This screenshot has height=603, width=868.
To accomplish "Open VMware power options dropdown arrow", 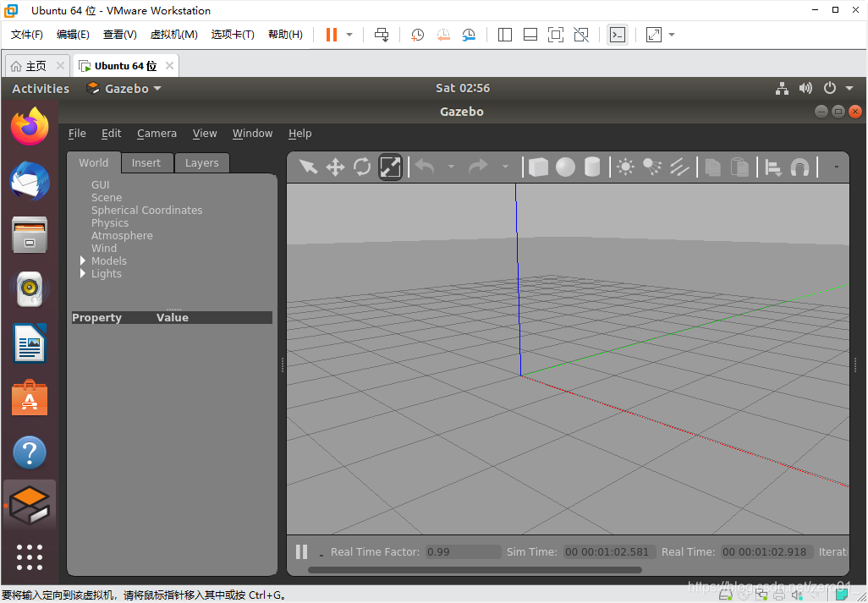I will coord(349,35).
